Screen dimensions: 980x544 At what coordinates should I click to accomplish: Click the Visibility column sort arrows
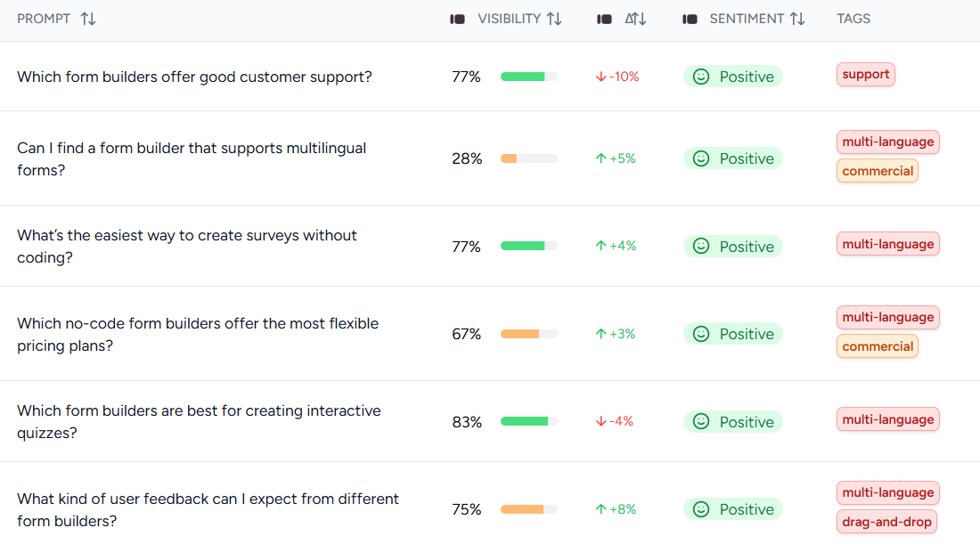[x=554, y=19]
